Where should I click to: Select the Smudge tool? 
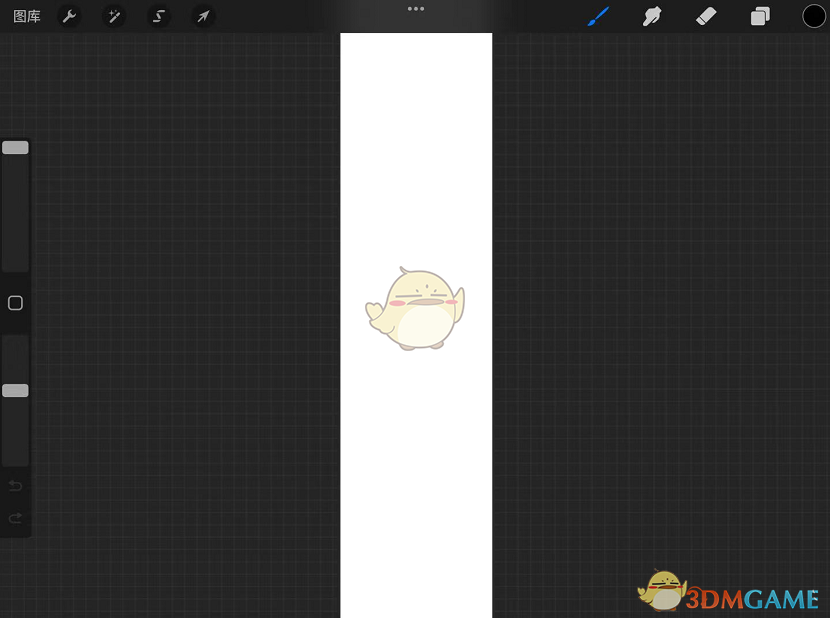[652, 16]
